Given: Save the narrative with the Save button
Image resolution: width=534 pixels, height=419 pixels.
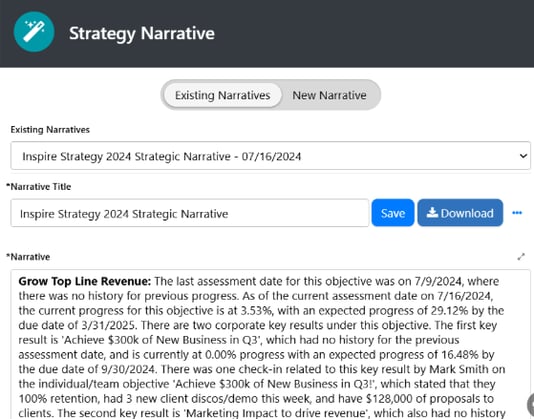Looking at the screenshot, I should 393,213.
